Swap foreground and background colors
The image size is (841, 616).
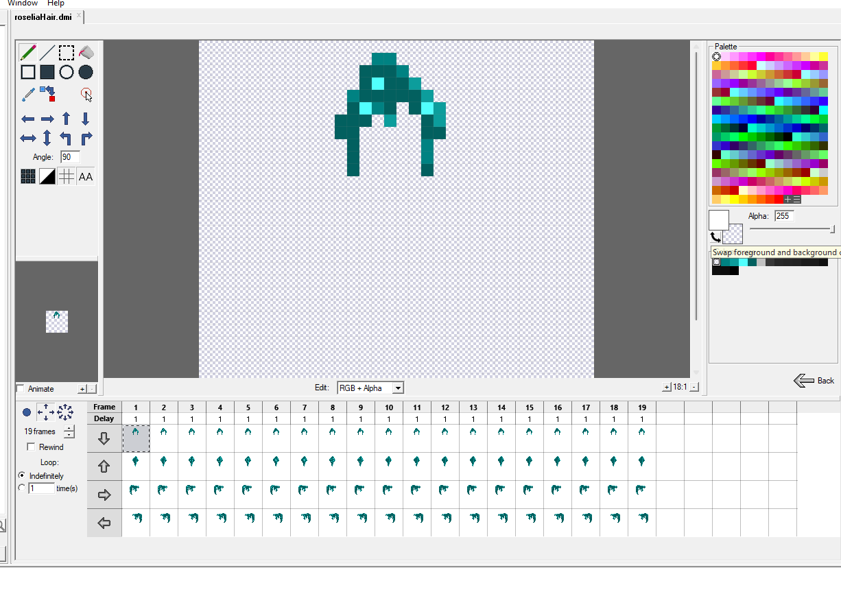[x=715, y=237]
